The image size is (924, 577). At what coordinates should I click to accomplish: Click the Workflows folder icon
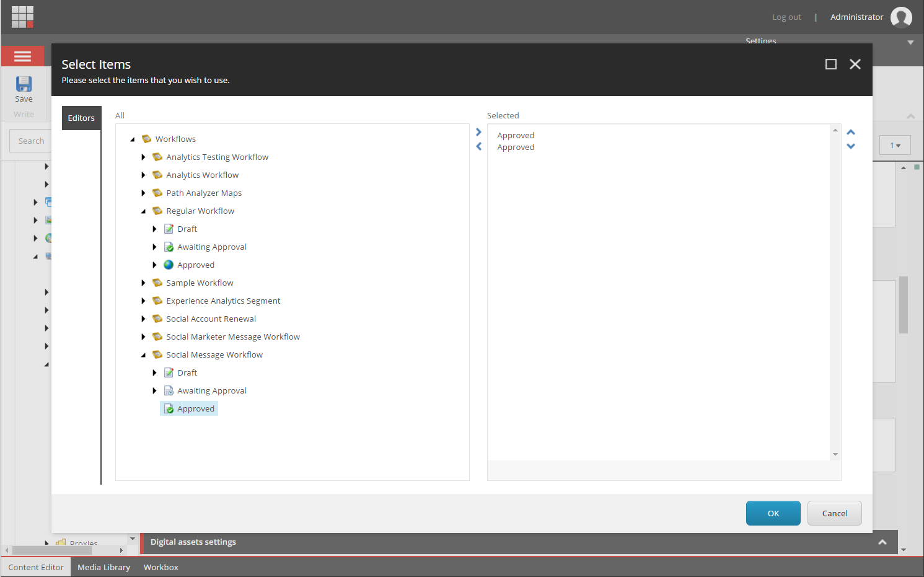(147, 139)
